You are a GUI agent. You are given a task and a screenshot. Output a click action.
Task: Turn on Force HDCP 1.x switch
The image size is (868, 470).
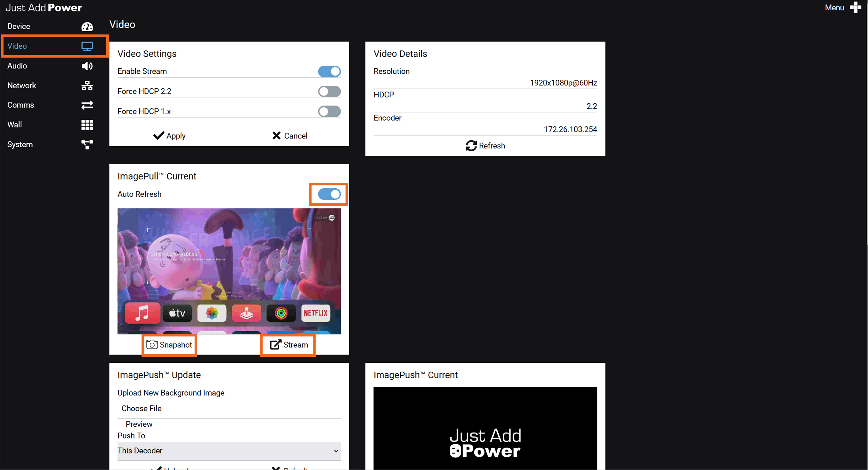point(329,111)
